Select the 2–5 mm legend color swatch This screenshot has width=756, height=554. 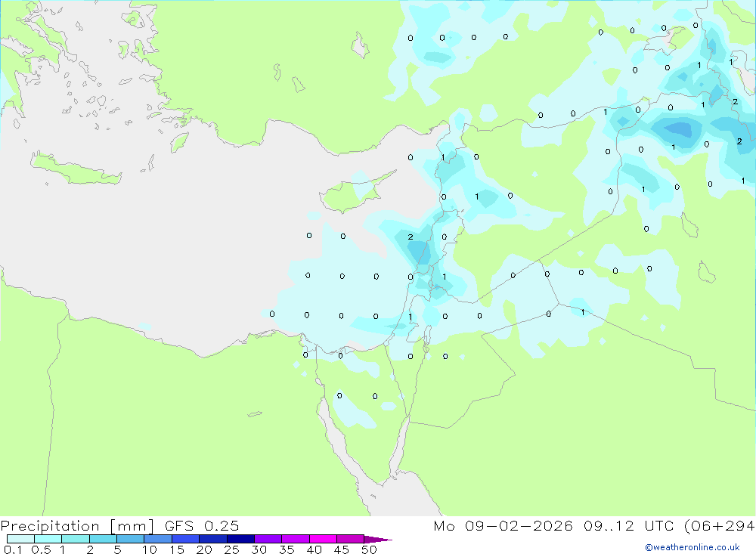tap(103, 539)
